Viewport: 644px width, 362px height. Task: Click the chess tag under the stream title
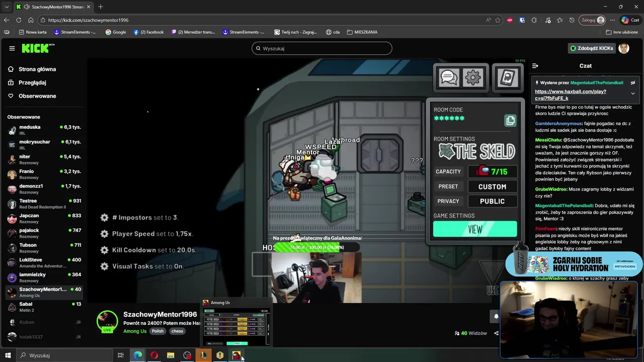click(x=177, y=331)
